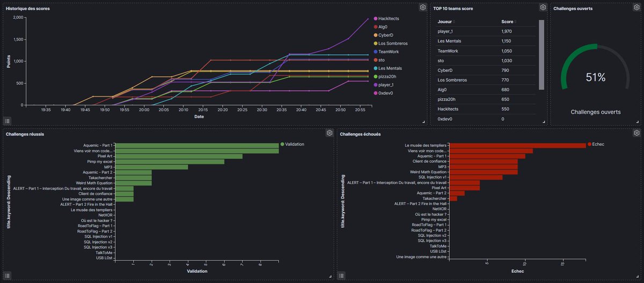Click the Weird Math Equation label in Challenges échoués
Image resolution: width=644 pixels, height=283 pixels.
pos(428,172)
